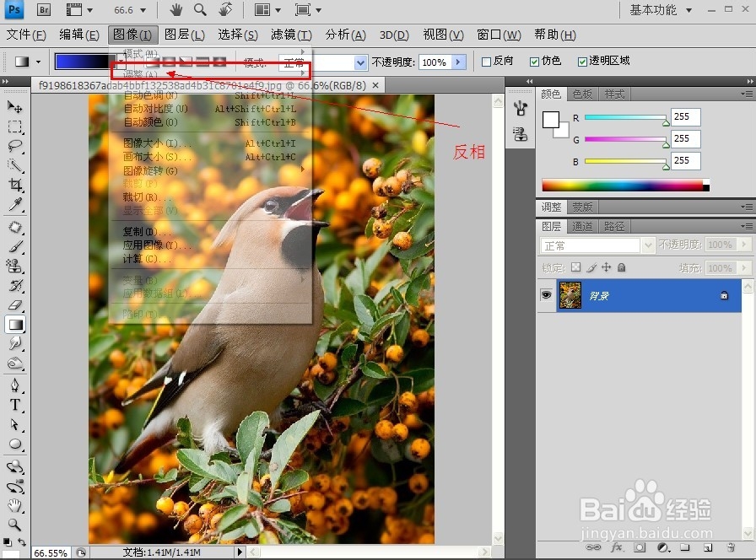Open the 滤镜(T) menu
The image size is (756, 560).
pos(291,35)
